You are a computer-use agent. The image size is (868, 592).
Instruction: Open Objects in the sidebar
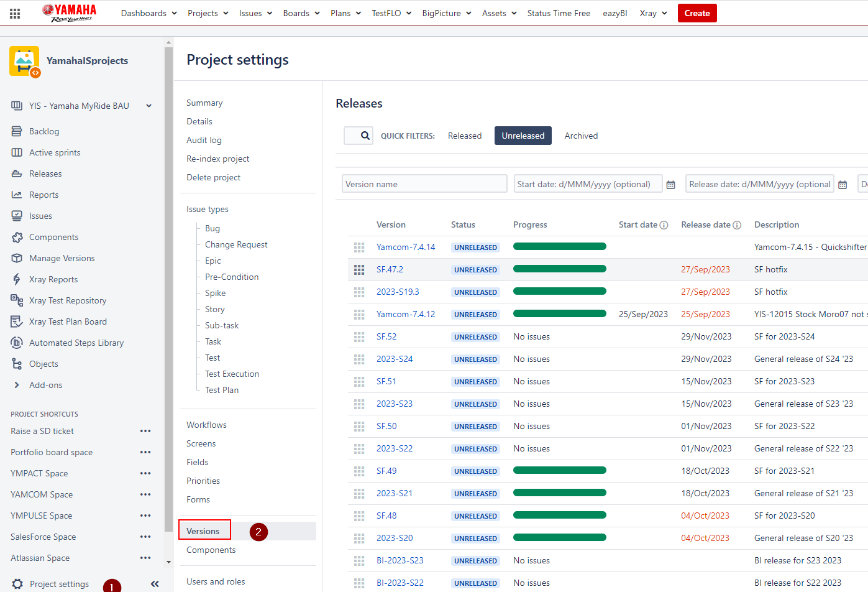[x=43, y=364]
